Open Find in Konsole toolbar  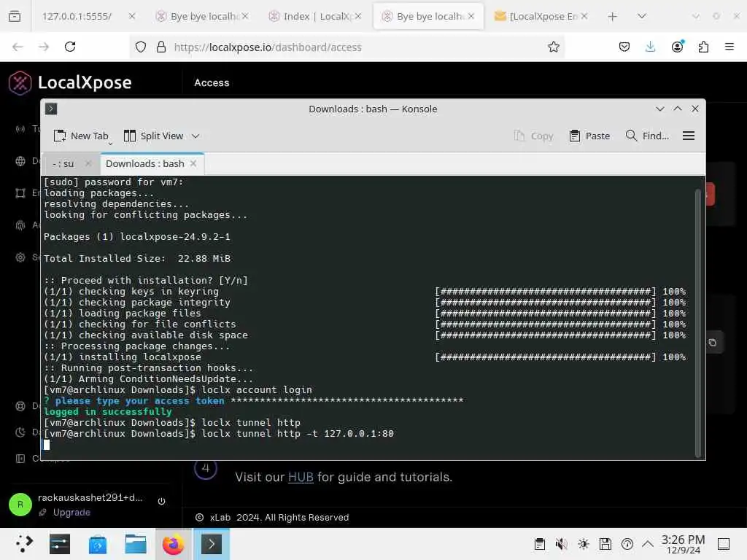coord(647,136)
